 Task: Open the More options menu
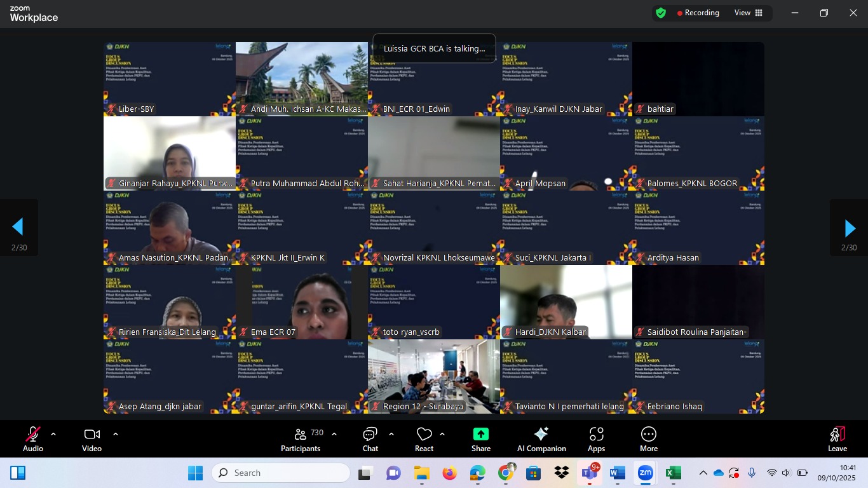pyautogui.click(x=648, y=439)
